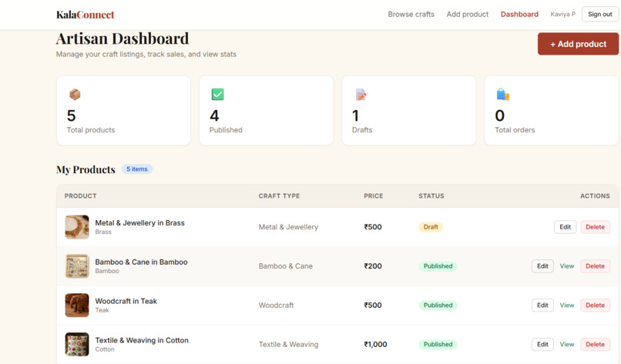This screenshot has width=621, height=364.
Task: Click the Total orders count 0
Action: click(x=499, y=116)
